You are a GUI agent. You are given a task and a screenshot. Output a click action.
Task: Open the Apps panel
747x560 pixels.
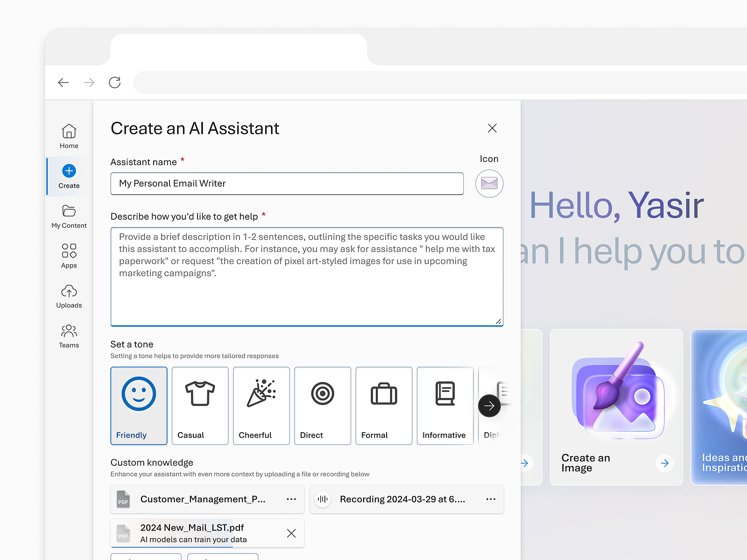click(69, 256)
